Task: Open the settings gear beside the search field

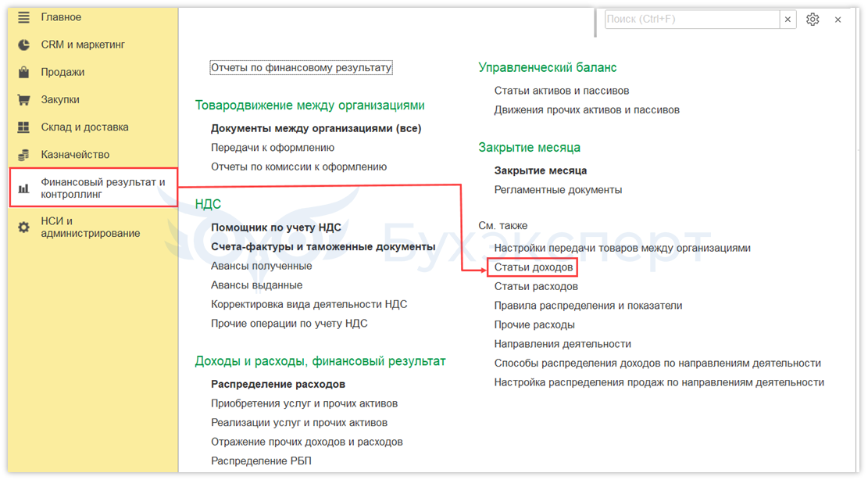Action: coord(812,20)
